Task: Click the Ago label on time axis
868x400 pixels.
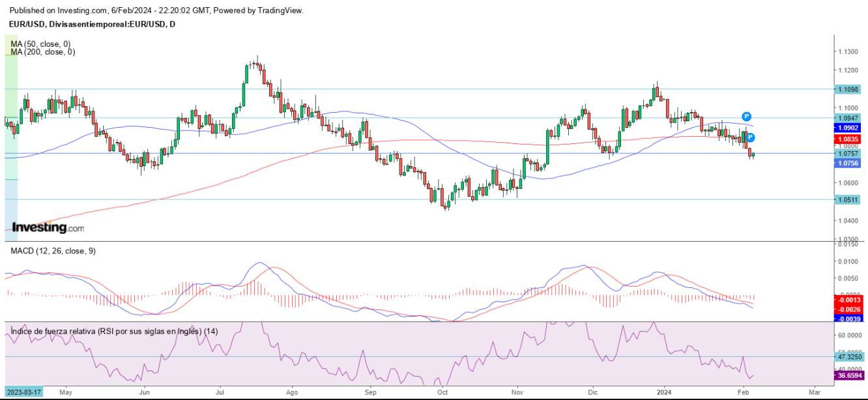Action: tap(292, 393)
